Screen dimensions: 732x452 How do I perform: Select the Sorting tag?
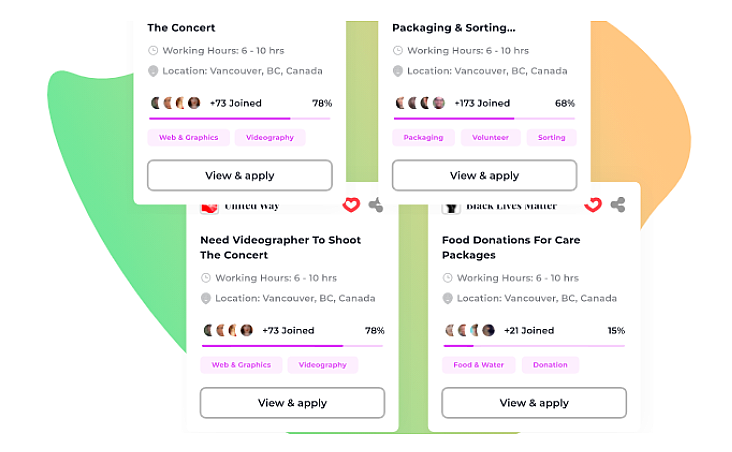551,137
